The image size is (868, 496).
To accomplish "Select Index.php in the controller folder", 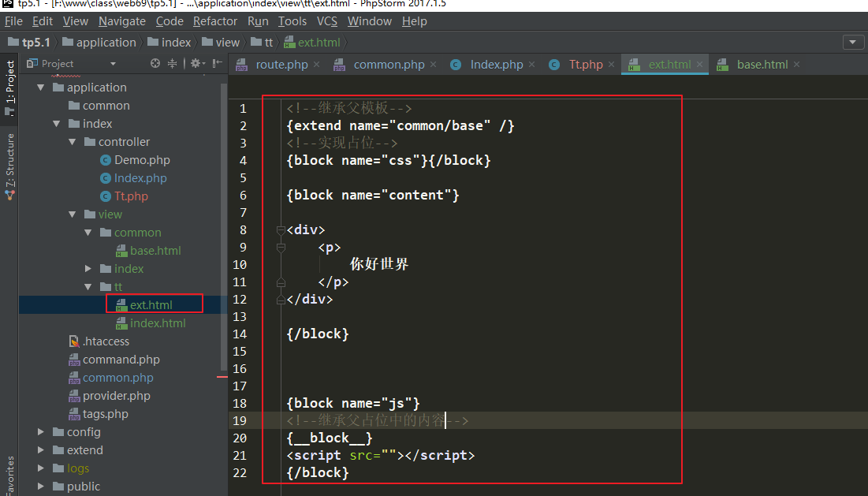I will click(x=133, y=178).
